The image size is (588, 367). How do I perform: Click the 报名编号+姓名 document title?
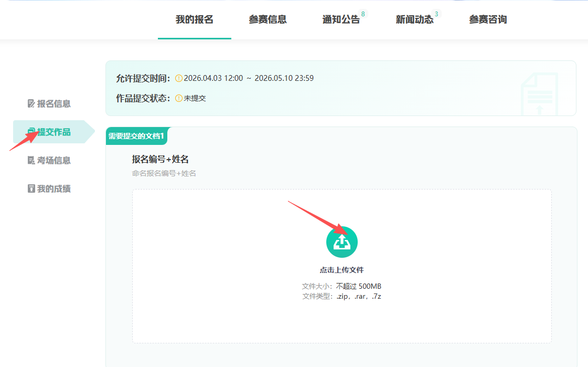[x=160, y=159]
